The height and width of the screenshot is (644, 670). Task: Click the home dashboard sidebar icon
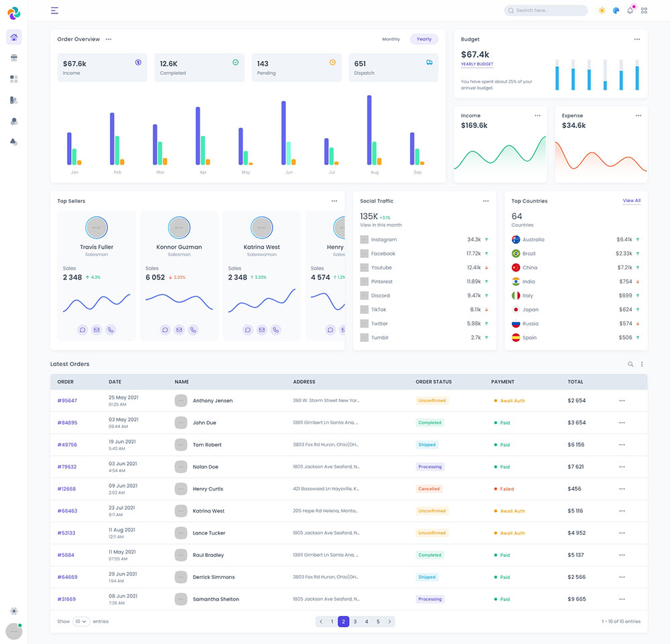(x=14, y=38)
